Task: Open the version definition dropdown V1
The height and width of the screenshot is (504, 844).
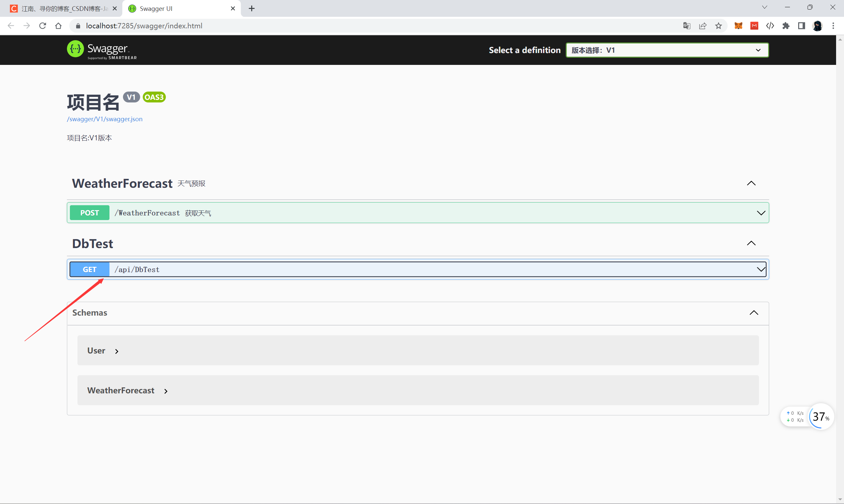Action: [667, 50]
